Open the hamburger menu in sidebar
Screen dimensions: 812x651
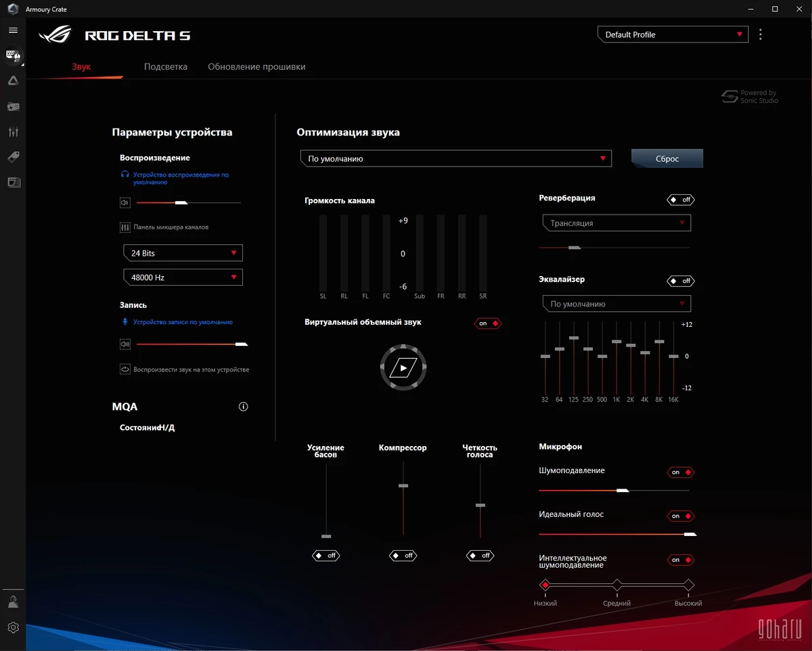pyautogui.click(x=13, y=30)
